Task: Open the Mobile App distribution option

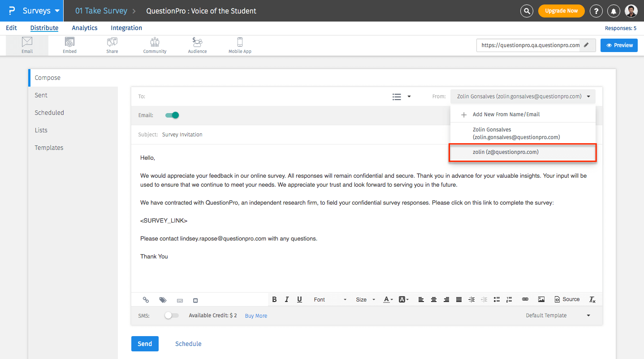Action: coord(239,45)
